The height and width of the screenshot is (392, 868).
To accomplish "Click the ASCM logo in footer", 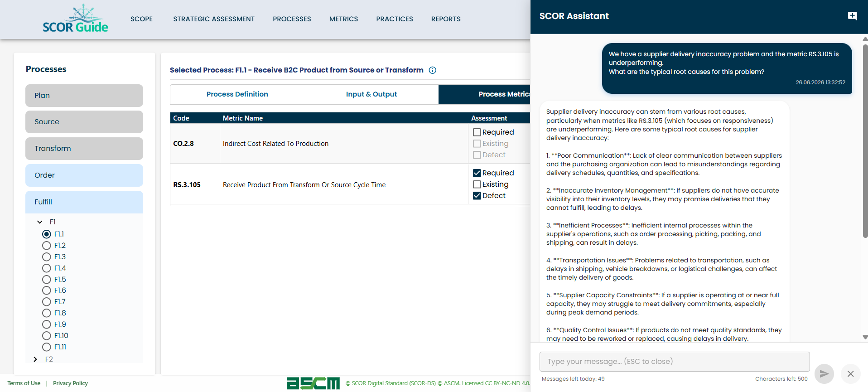I will click(x=313, y=383).
